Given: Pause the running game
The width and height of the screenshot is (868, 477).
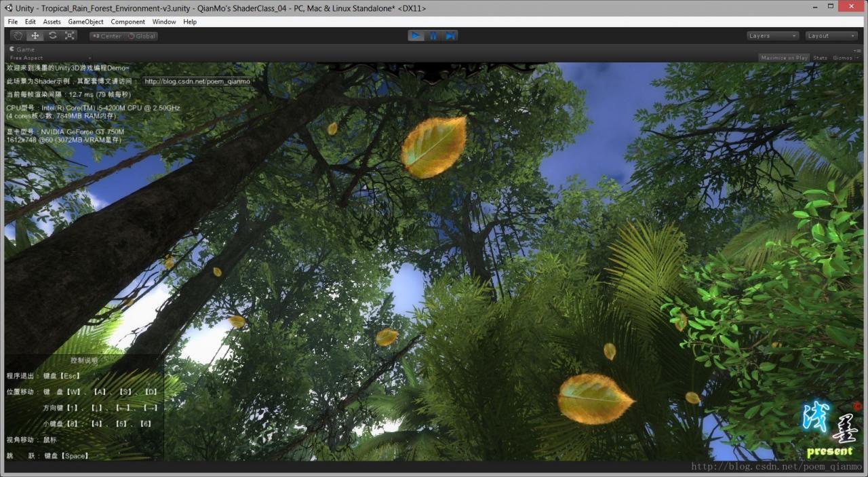Looking at the screenshot, I should 433,36.
